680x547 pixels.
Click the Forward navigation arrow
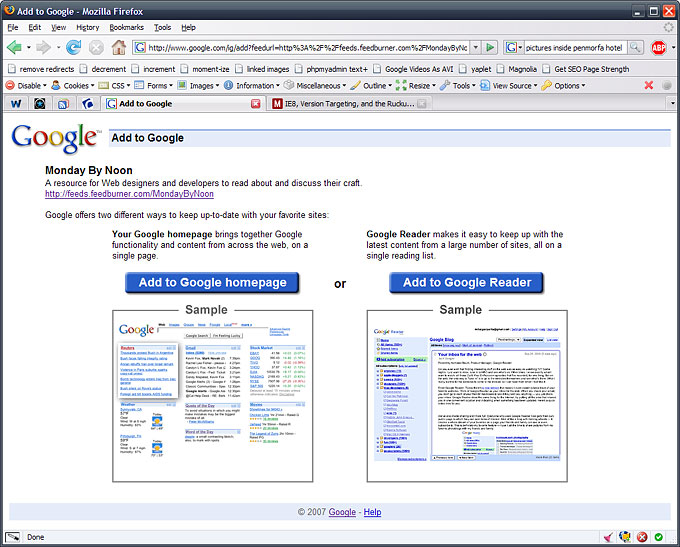43,47
